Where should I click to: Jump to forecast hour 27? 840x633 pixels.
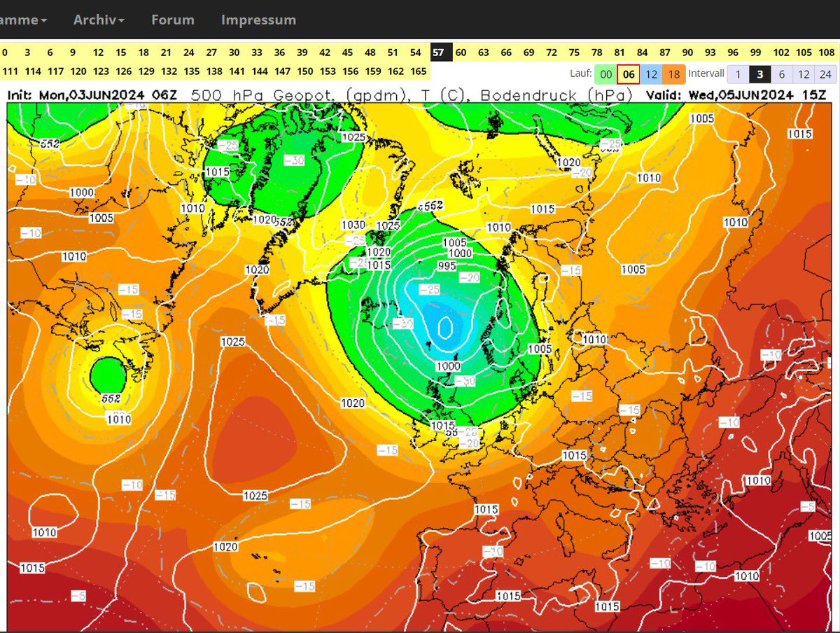[x=211, y=53]
